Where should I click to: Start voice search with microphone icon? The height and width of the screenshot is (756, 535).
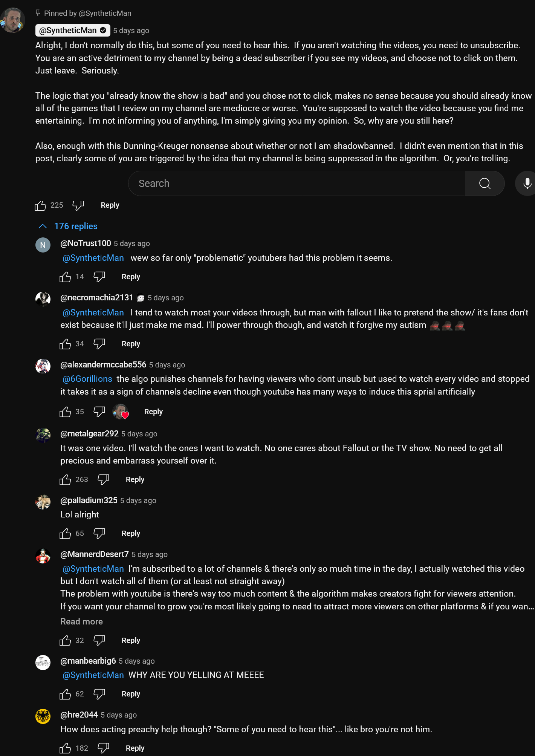527,184
